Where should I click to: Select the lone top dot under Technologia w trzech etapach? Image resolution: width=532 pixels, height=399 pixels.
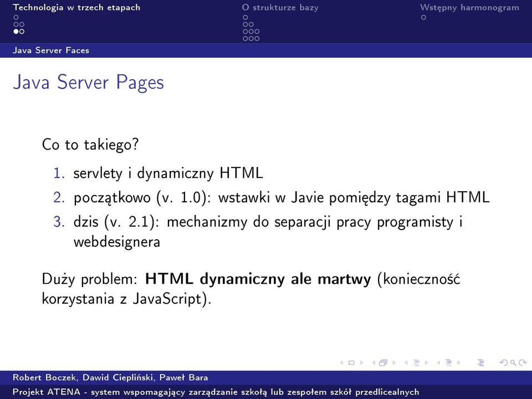(x=16, y=17)
